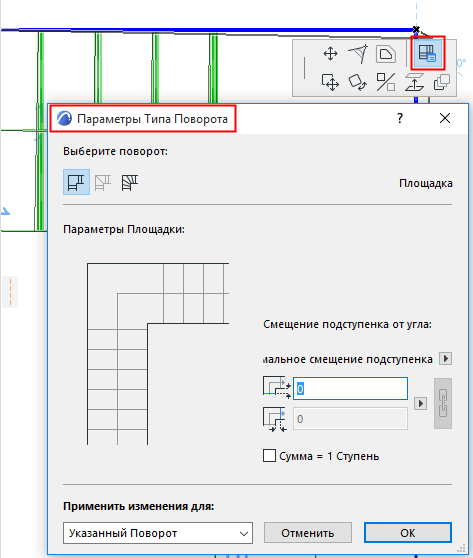
Task: Click the Mirror pet palette icon
Action: coord(386,82)
